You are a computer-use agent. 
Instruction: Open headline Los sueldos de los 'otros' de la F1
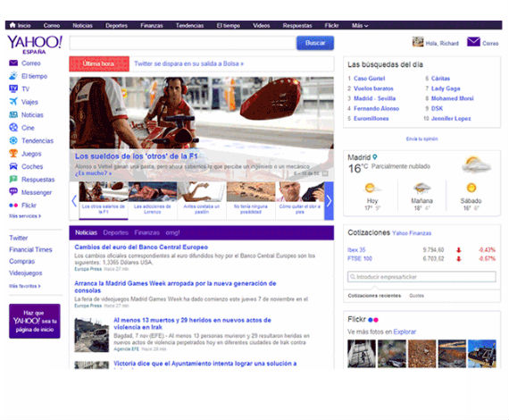click(136, 156)
